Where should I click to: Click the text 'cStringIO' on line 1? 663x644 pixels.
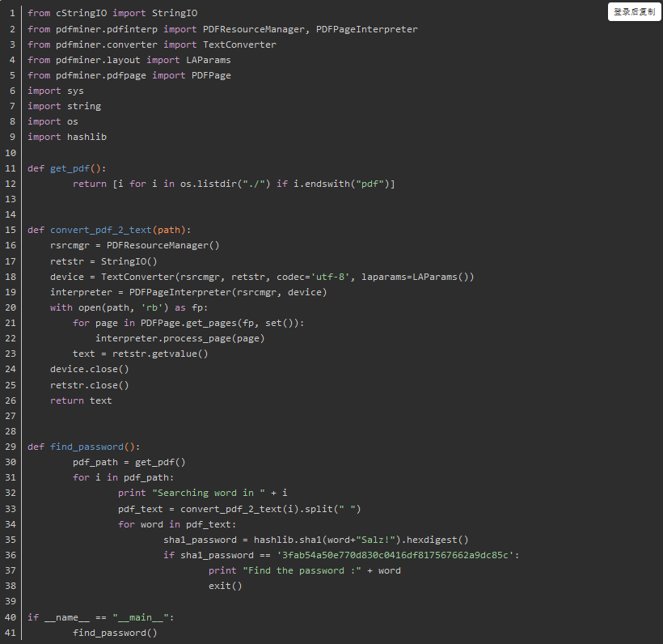[81, 14]
